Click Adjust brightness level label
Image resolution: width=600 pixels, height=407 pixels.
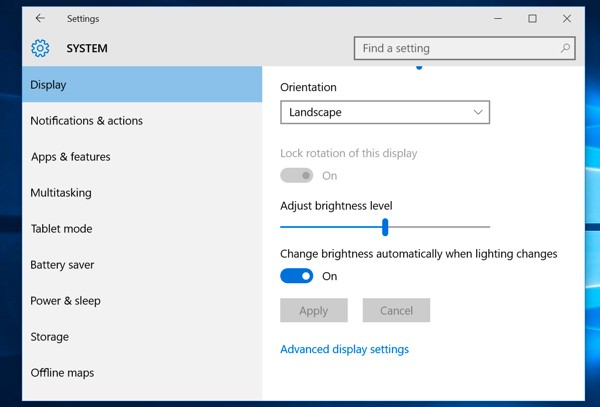(336, 206)
